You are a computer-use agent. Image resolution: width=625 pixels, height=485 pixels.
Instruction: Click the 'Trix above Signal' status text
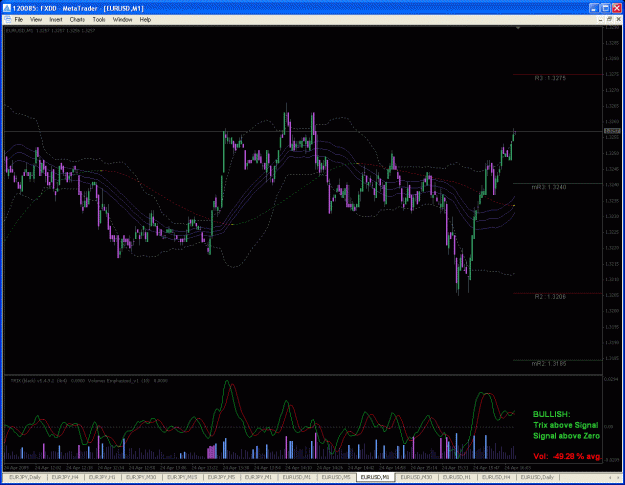pos(566,425)
